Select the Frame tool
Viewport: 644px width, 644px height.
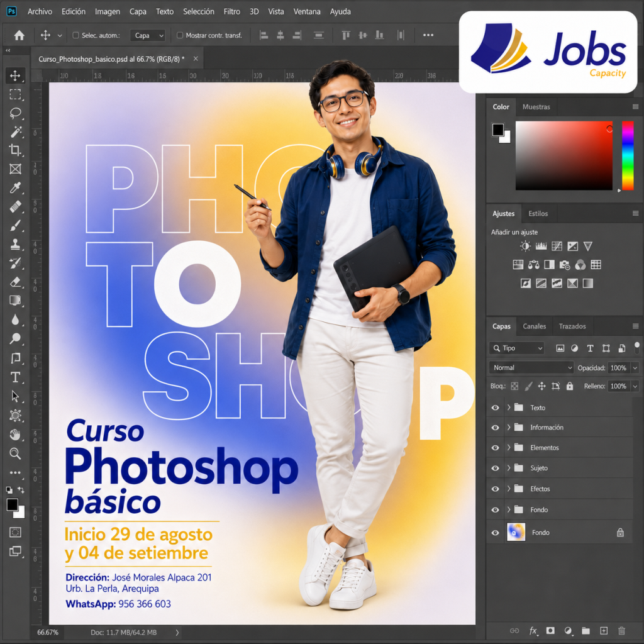click(x=15, y=169)
